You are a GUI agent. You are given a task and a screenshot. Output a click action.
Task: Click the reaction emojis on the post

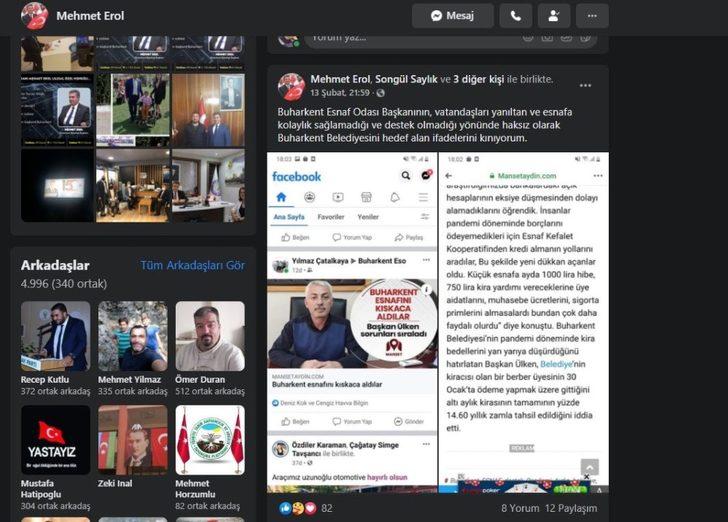pos(298,508)
